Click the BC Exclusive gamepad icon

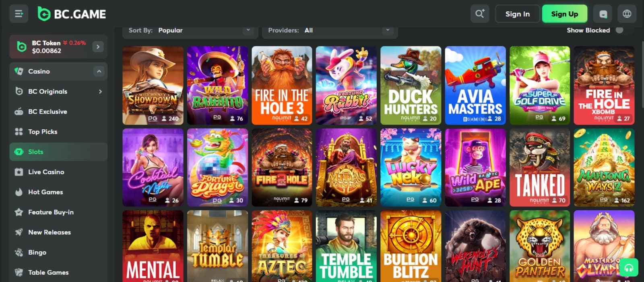(x=19, y=112)
